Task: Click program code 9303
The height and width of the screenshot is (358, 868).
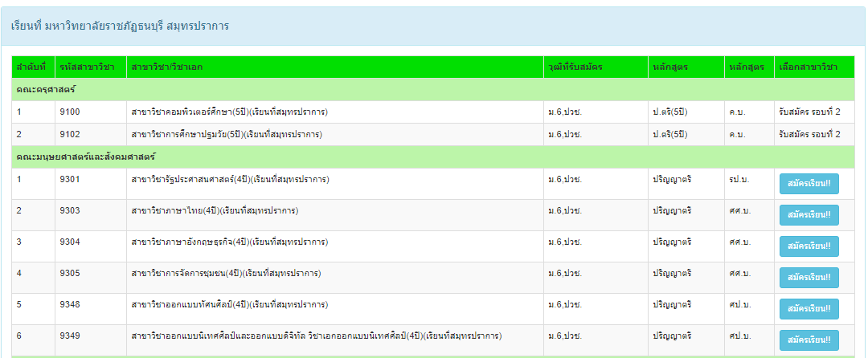Action: 70,211
